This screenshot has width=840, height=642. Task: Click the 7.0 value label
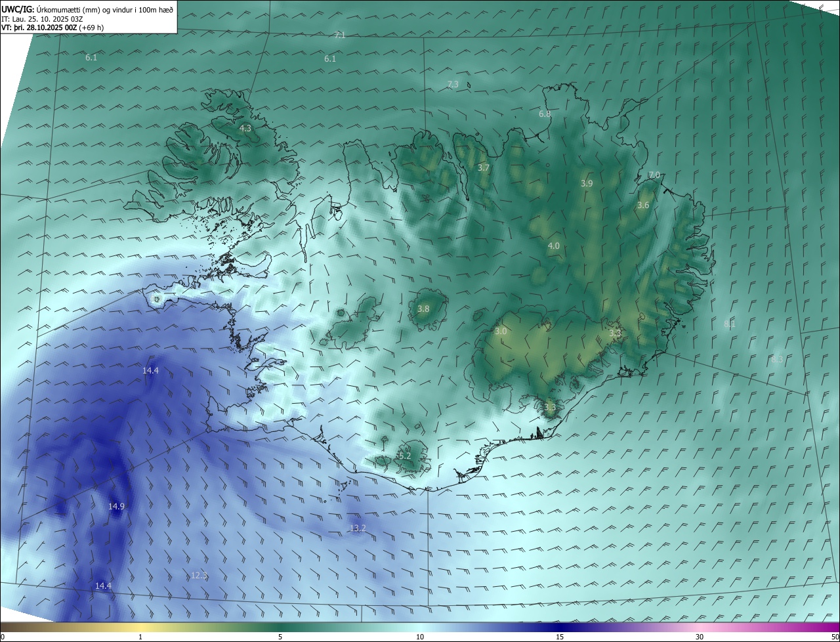(x=654, y=175)
